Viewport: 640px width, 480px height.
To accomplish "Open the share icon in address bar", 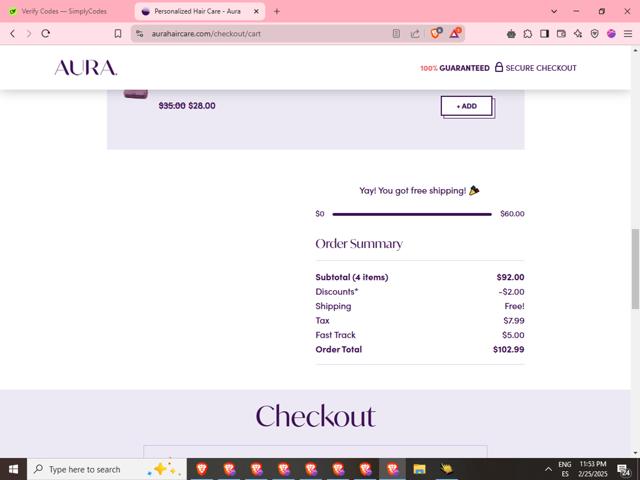I will (x=415, y=34).
